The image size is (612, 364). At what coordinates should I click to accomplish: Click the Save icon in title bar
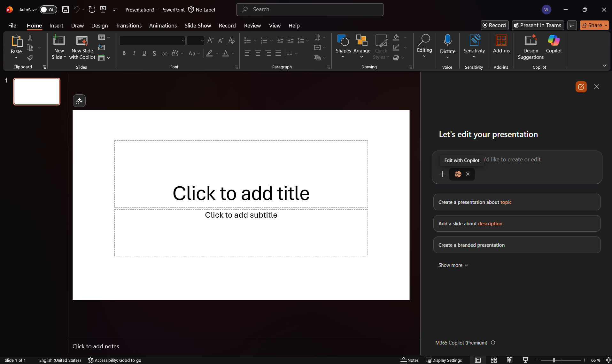click(x=66, y=10)
